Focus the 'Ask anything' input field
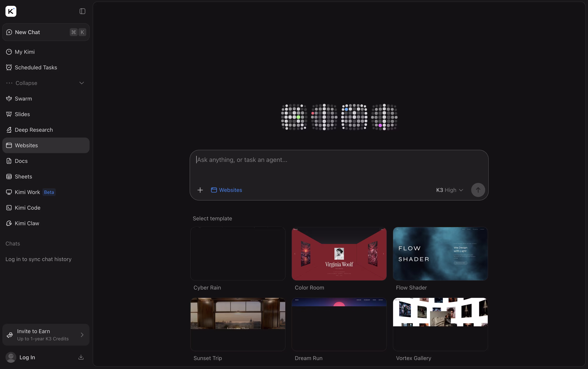 [339, 160]
